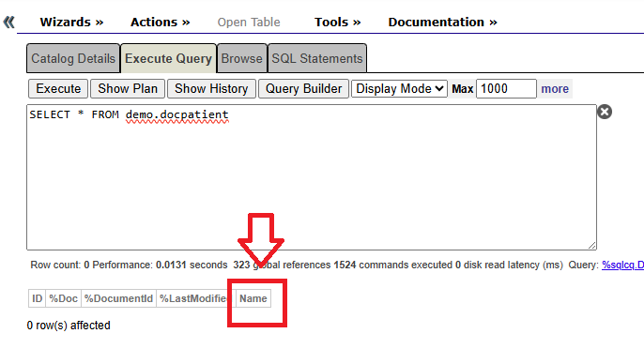Open the Documentation menu
The image size is (644, 364).
click(x=443, y=22)
